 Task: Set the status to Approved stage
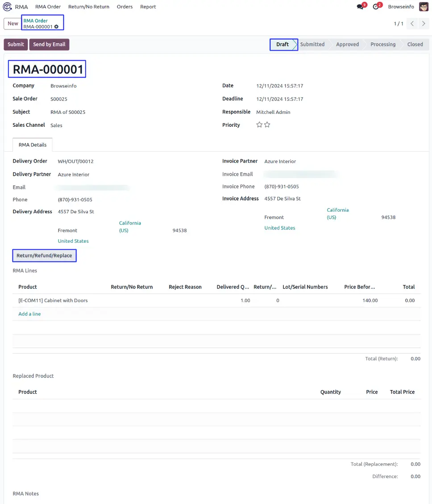pos(347,45)
